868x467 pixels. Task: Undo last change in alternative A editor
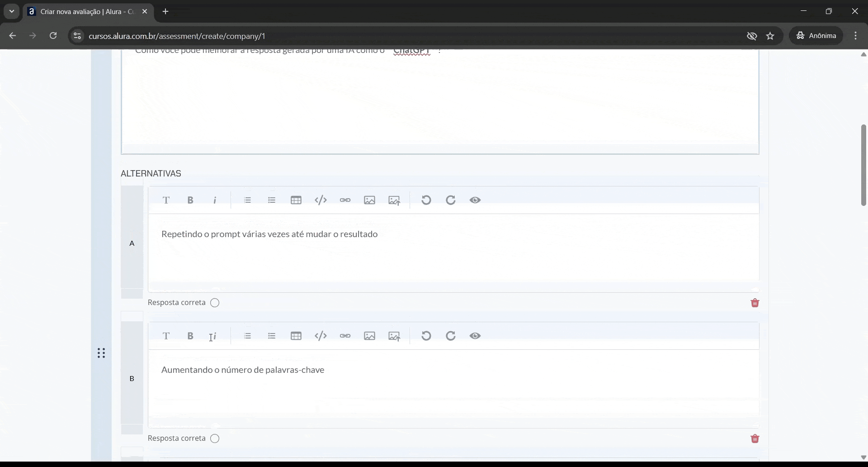(x=426, y=200)
